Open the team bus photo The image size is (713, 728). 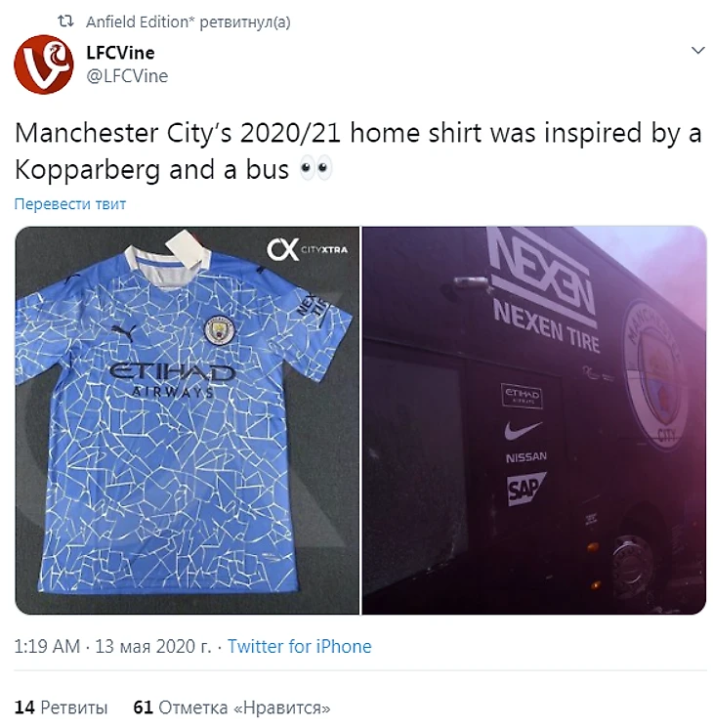(x=534, y=420)
